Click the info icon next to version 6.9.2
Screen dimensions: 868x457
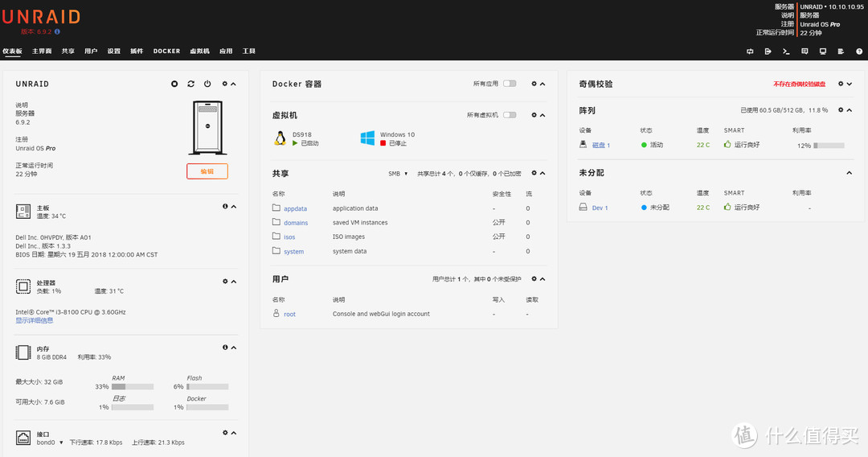tap(57, 31)
